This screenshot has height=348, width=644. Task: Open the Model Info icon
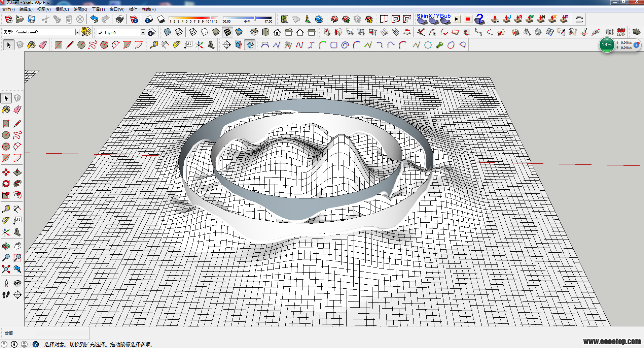click(134, 20)
